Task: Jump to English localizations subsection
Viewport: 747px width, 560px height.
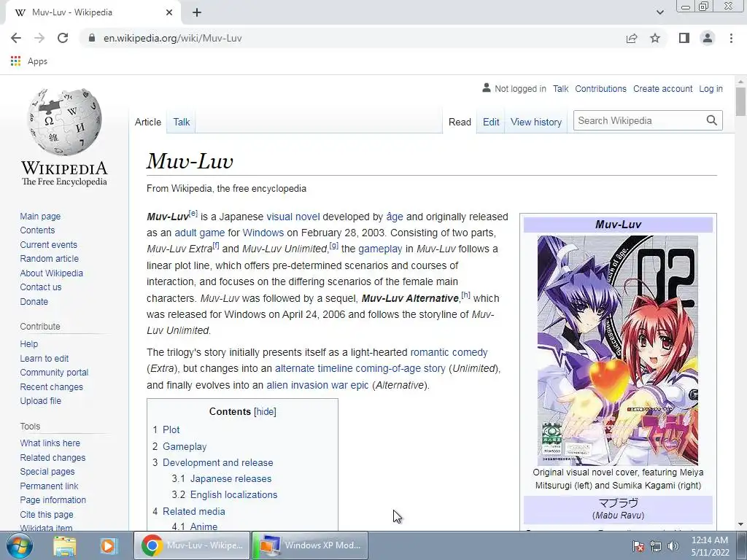Action: 233,495
